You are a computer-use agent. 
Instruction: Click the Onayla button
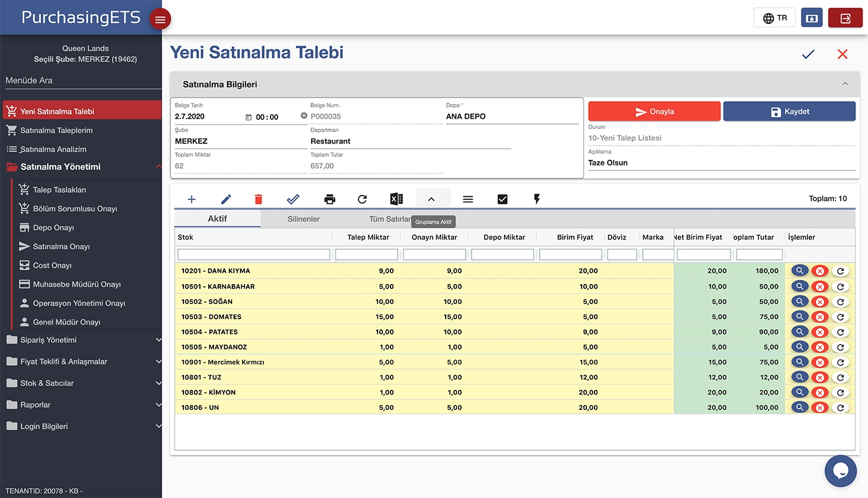click(654, 112)
